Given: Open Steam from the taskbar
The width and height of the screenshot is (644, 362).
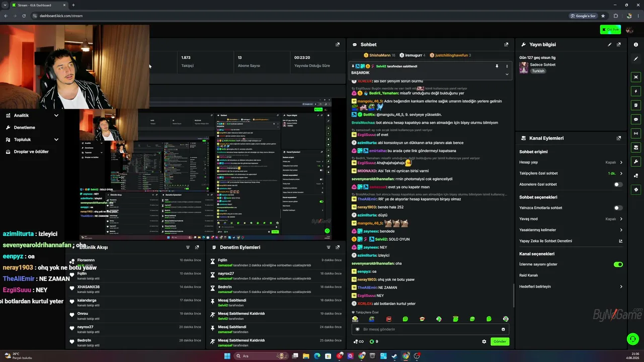Looking at the screenshot, I should (395, 356).
